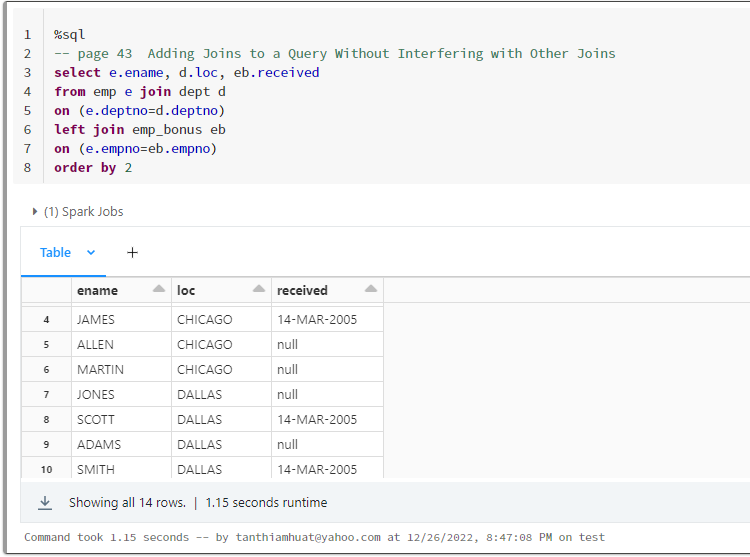This screenshot has width=750, height=557.
Task: Click the download results icon
Action: [x=45, y=503]
